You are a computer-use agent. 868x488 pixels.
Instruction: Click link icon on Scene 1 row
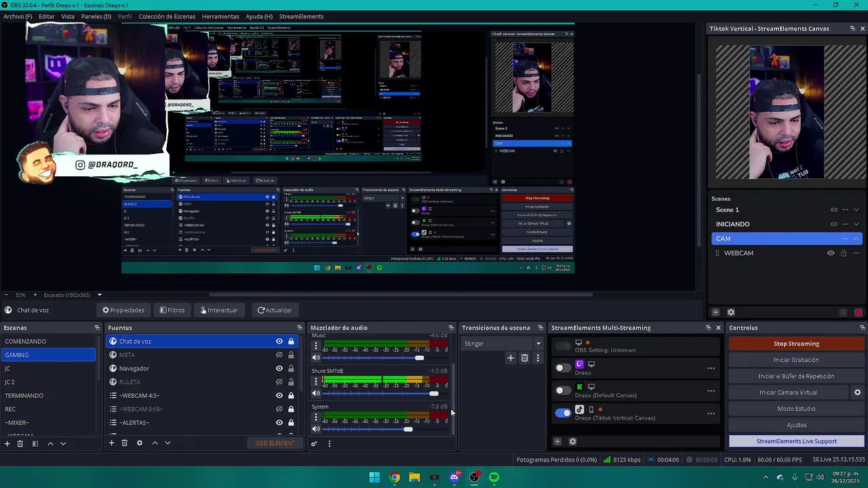[833, 210]
